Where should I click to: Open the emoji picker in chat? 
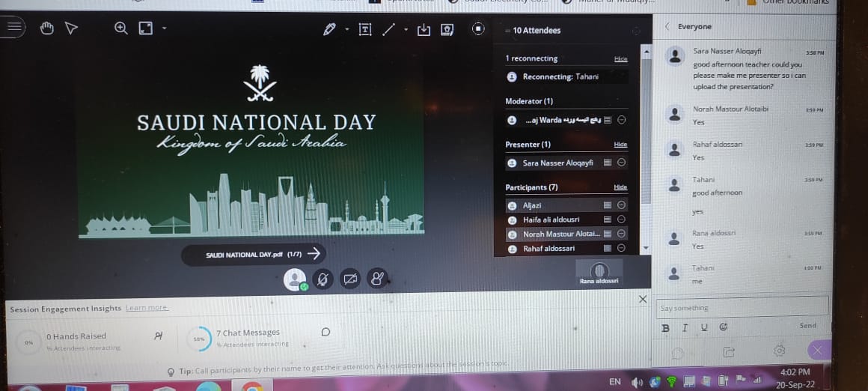[723, 327]
